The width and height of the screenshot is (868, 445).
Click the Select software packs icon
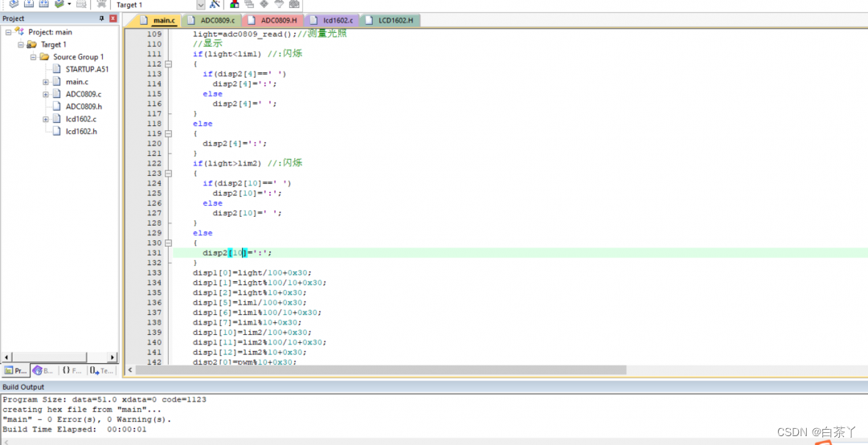(279, 4)
